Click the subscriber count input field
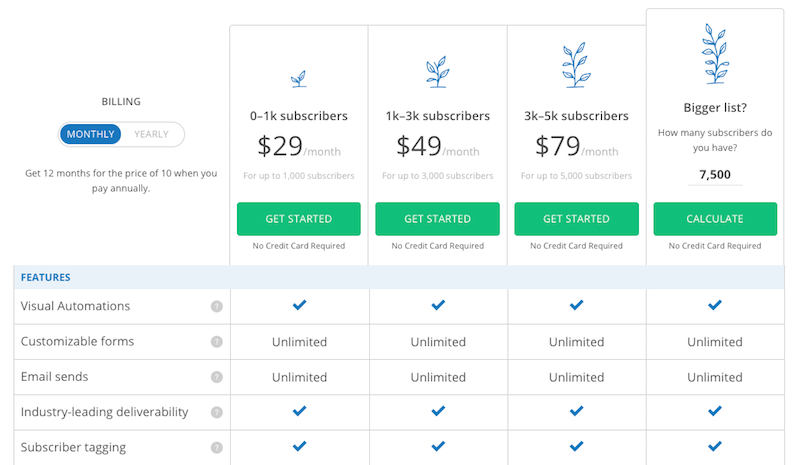The width and height of the screenshot is (800, 465). [715, 175]
